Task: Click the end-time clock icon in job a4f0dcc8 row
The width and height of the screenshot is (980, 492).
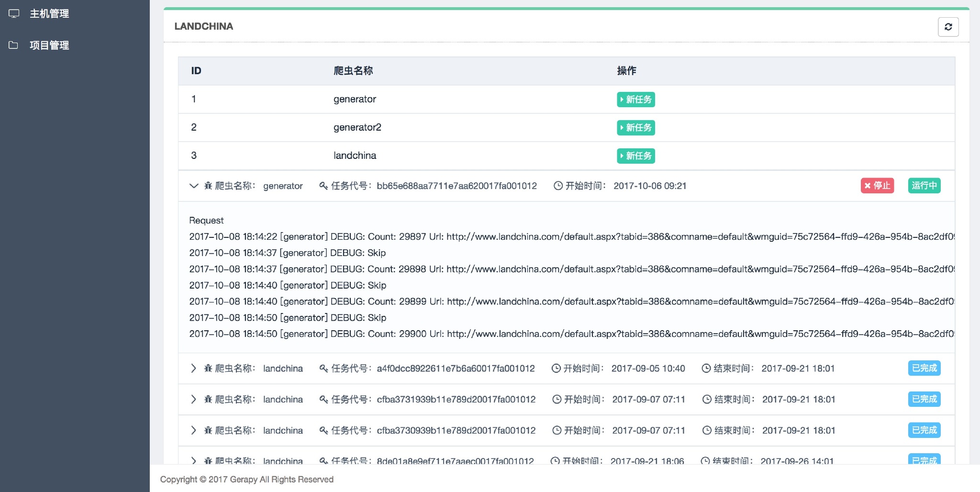Action: tap(706, 368)
